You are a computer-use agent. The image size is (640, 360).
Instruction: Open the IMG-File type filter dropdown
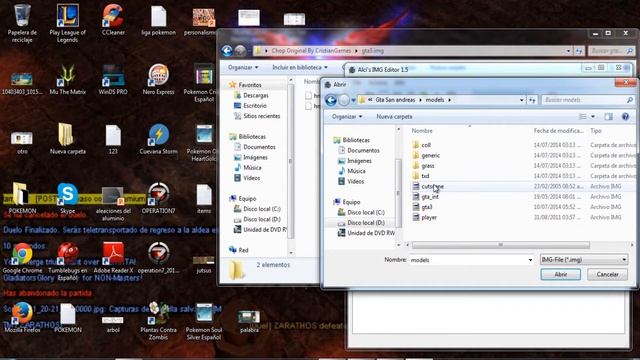click(584, 260)
